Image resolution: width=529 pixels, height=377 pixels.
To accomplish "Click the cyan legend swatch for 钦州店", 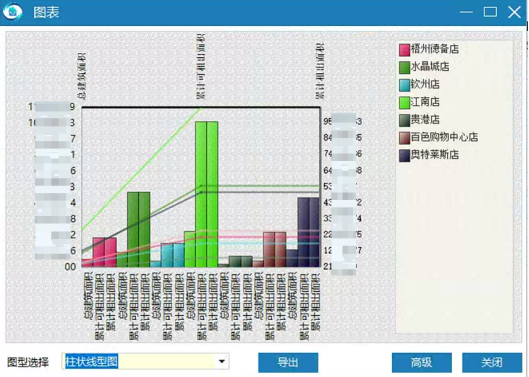I will coord(404,85).
